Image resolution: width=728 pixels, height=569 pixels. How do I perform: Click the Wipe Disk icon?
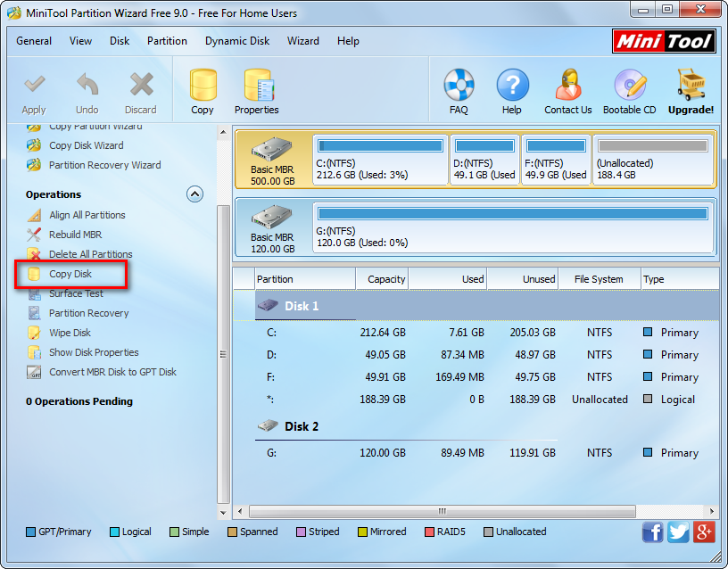(34, 333)
